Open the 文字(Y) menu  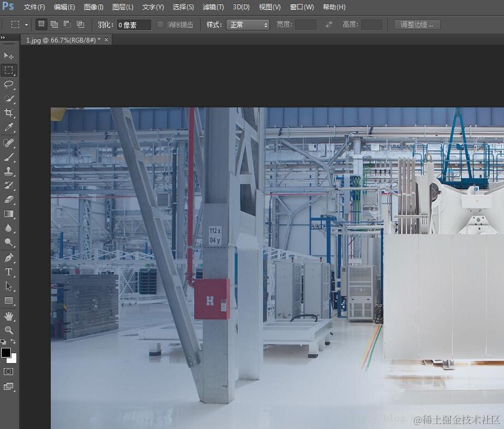coord(153,7)
